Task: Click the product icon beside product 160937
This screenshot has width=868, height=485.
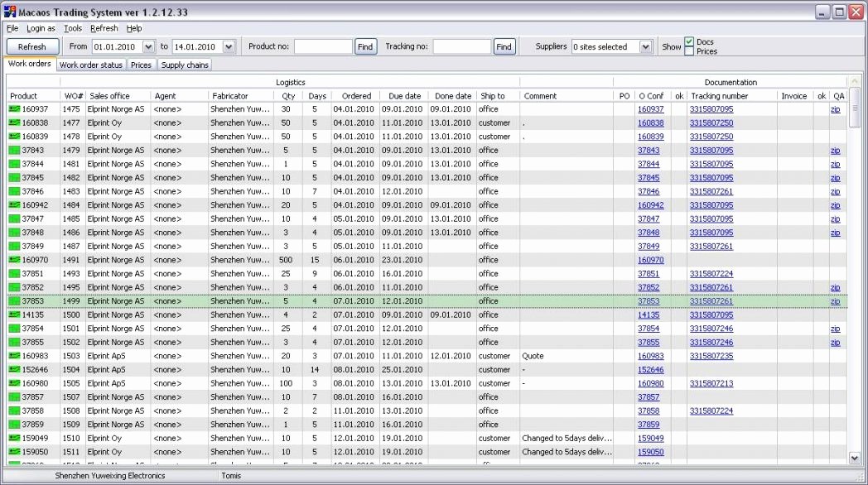Action: tap(13, 108)
